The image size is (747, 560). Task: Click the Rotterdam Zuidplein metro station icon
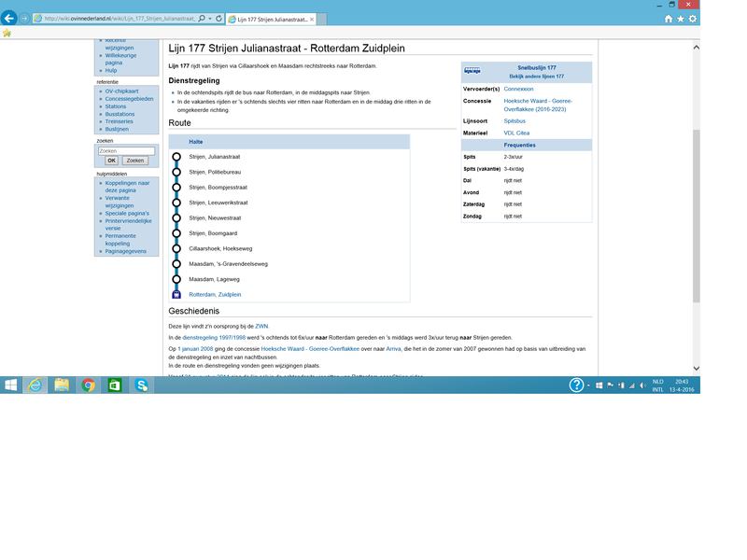(176, 294)
